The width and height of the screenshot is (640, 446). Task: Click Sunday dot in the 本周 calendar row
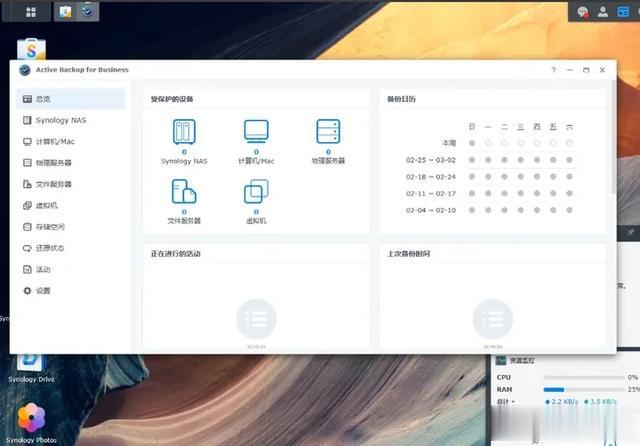(x=472, y=143)
